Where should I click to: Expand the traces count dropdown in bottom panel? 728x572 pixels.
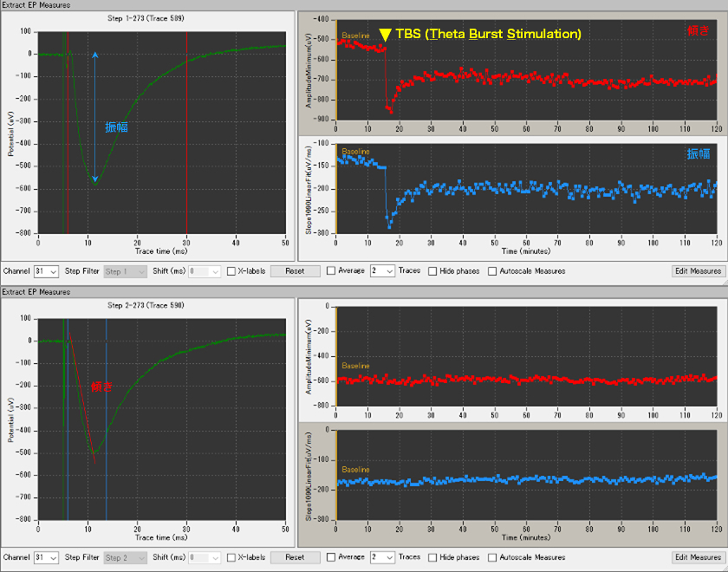pyautogui.click(x=382, y=557)
